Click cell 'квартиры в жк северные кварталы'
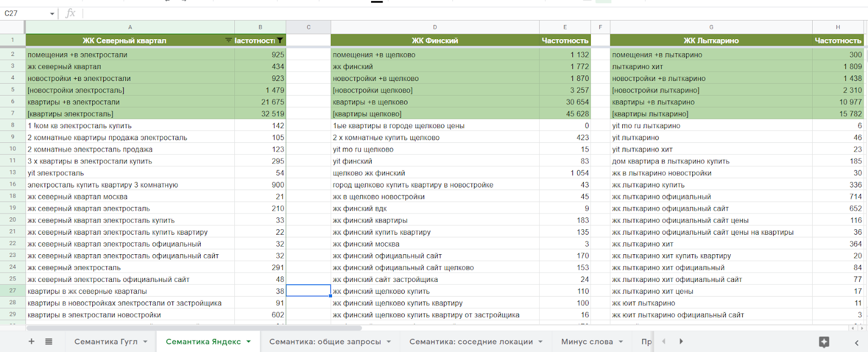This screenshot has height=352, width=868. pyautogui.click(x=130, y=291)
